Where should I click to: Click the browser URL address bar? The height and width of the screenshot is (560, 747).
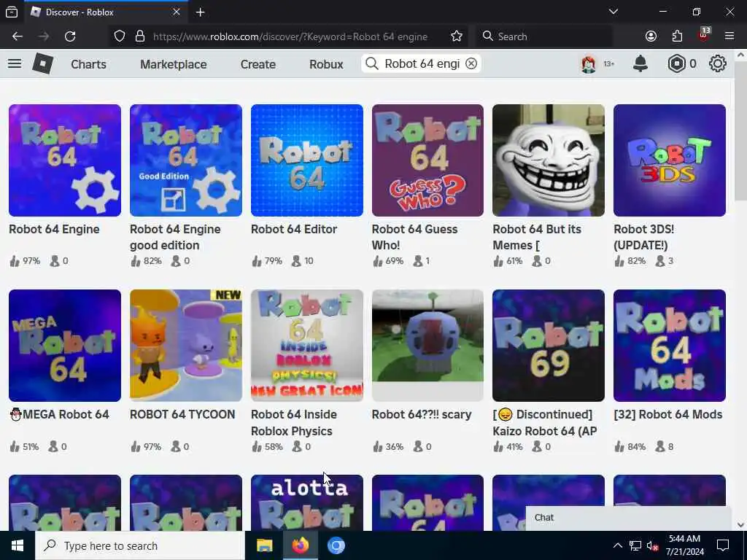[290, 36]
